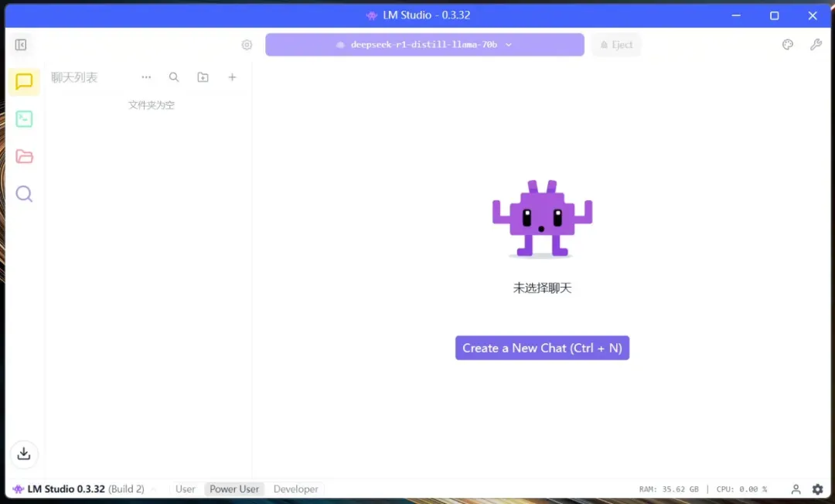Open the My Models folder icon

(x=24, y=156)
